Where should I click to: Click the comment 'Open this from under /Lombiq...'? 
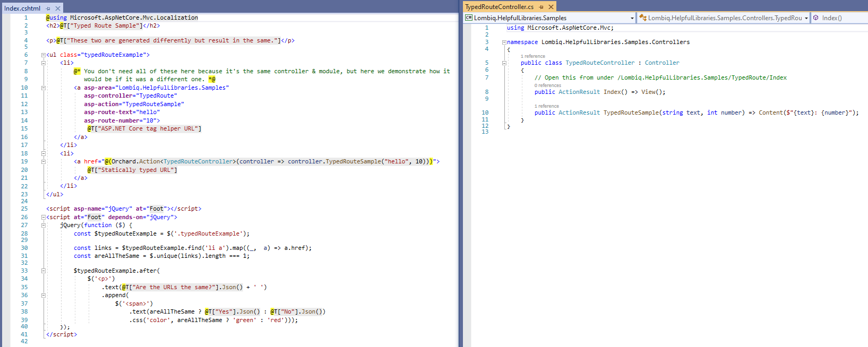pyautogui.click(x=660, y=77)
